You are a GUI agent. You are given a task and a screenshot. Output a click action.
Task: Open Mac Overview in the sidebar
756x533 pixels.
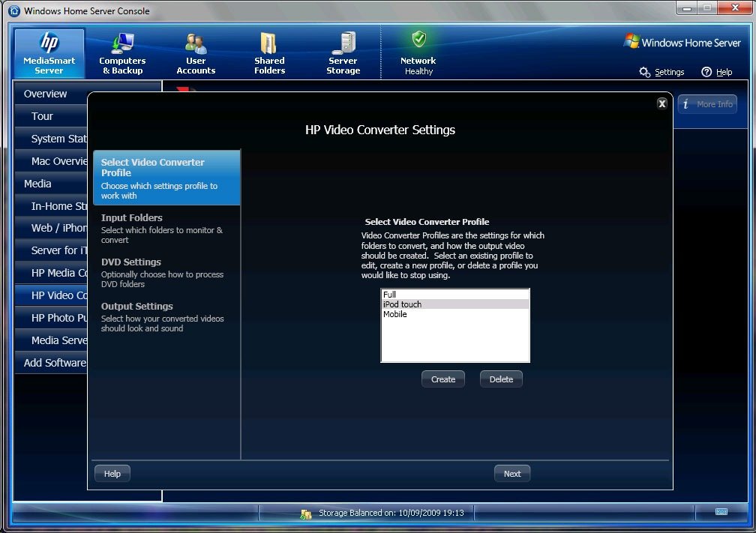click(x=51, y=161)
